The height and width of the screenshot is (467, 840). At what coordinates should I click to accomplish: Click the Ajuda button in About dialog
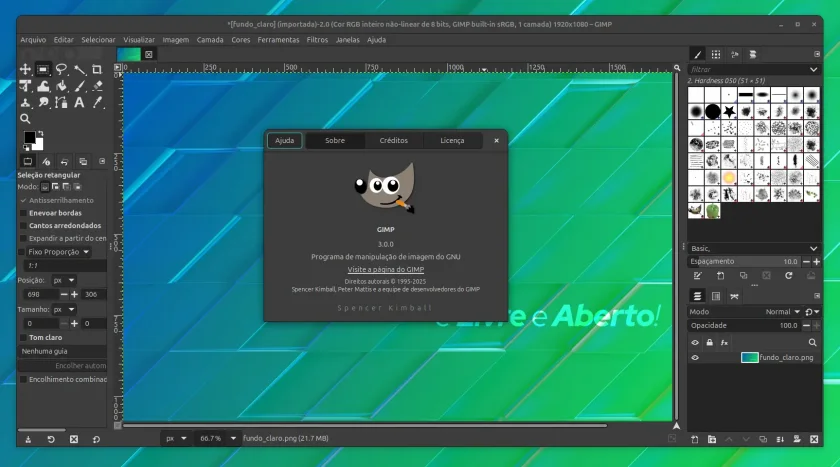pos(284,141)
